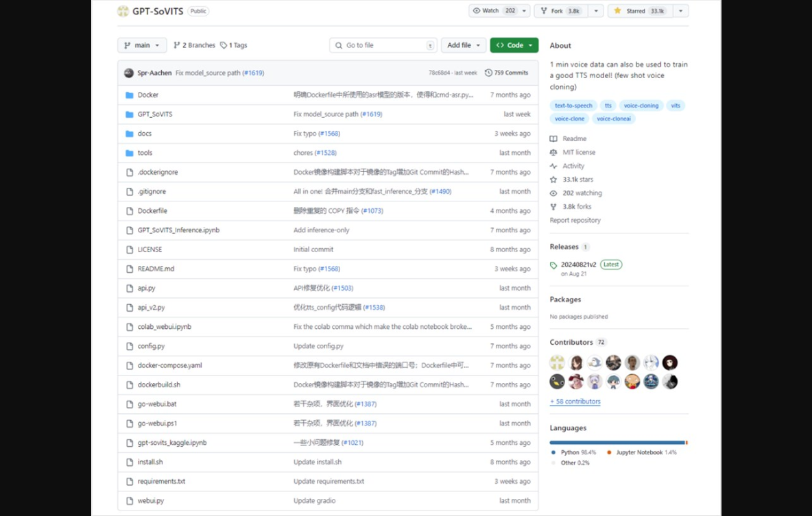View the 759 Commits history
The width and height of the screenshot is (812, 516).
506,73
